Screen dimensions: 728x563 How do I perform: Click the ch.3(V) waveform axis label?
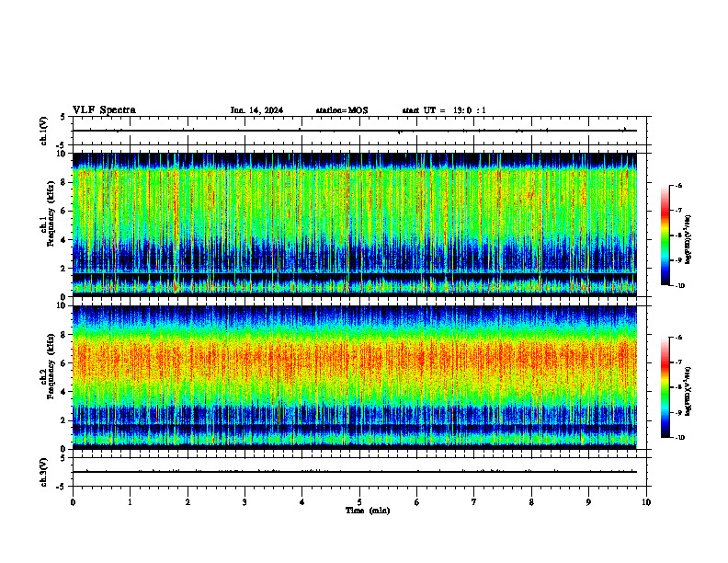pyautogui.click(x=43, y=473)
